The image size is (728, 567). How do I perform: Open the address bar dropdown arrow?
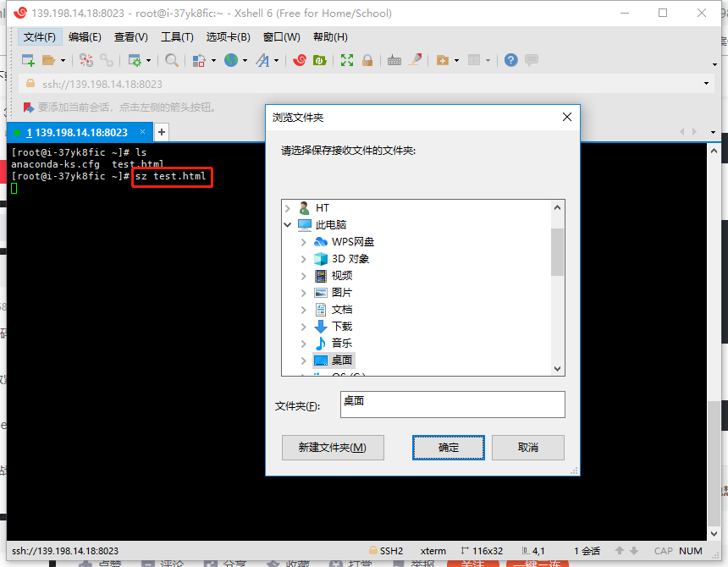707,84
